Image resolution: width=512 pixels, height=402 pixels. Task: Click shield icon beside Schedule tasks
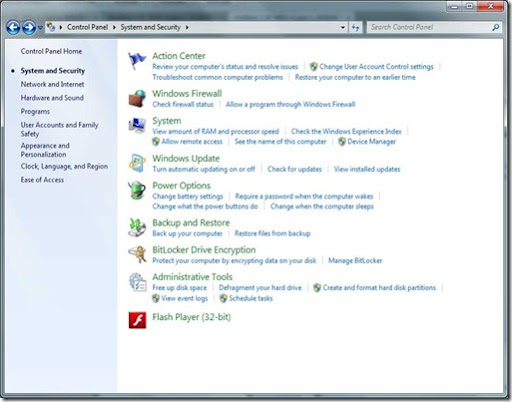223,298
